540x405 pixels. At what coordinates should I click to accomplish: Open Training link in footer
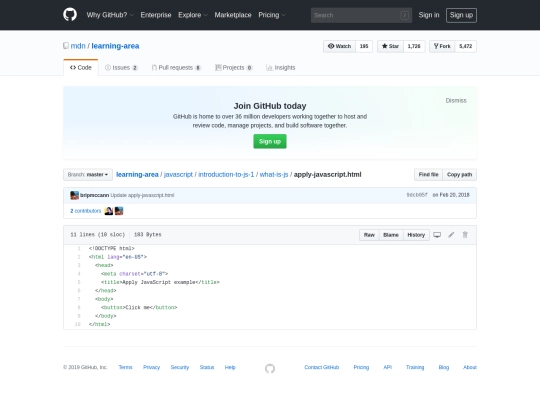(x=415, y=367)
